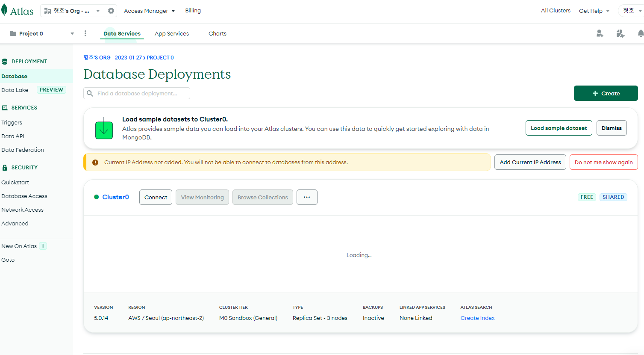644x355 pixels.
Task: Click the AWS / Seoul region value
Action: click(x=166, y=318)
